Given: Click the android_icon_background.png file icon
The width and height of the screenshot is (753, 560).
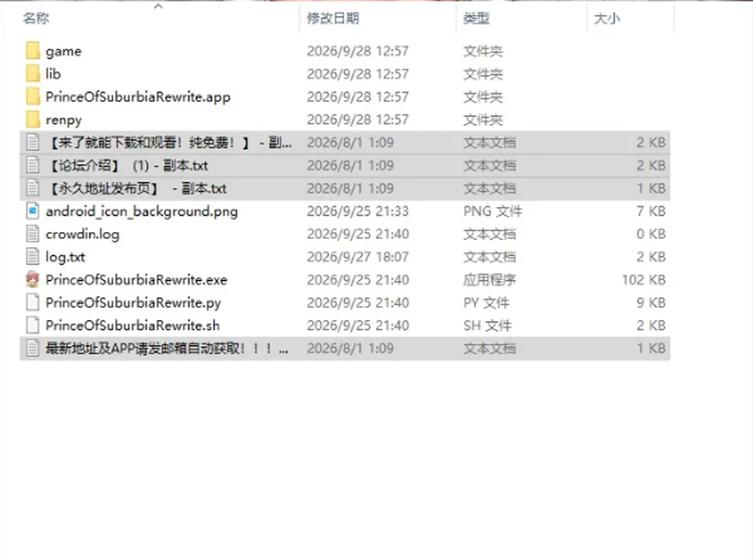Looking at the screenshot, I should (33, 211).
